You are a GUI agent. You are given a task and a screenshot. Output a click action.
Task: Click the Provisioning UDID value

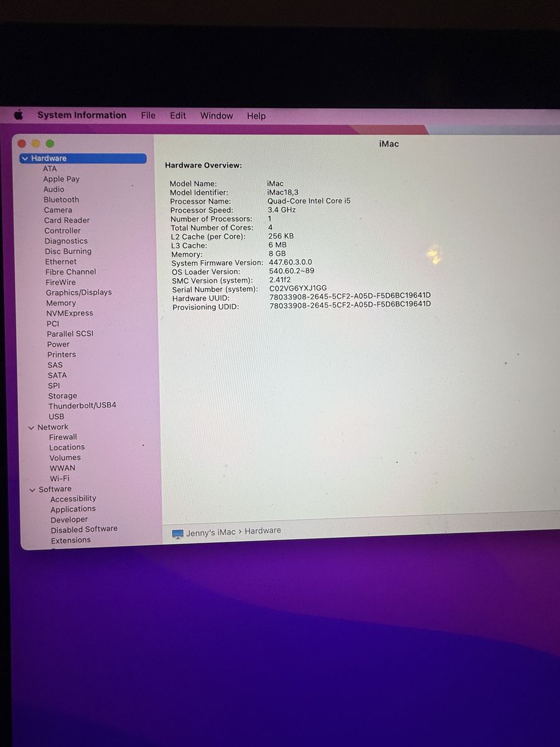350,304
